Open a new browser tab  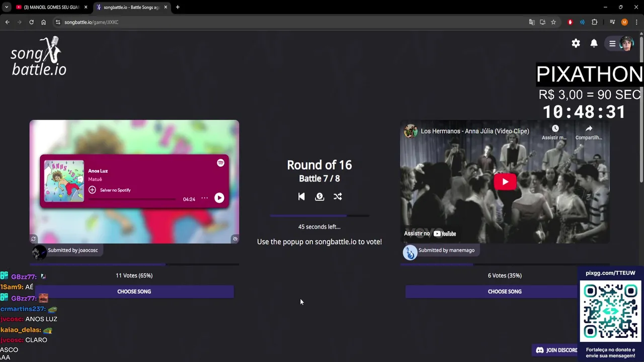point(178,7)
